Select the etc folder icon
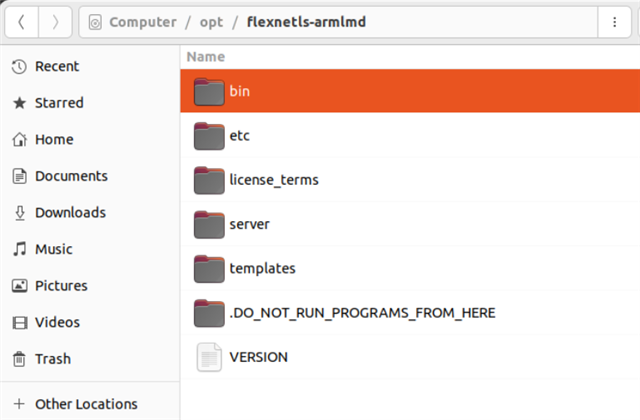The image size is (640, 420). point(208,135)
